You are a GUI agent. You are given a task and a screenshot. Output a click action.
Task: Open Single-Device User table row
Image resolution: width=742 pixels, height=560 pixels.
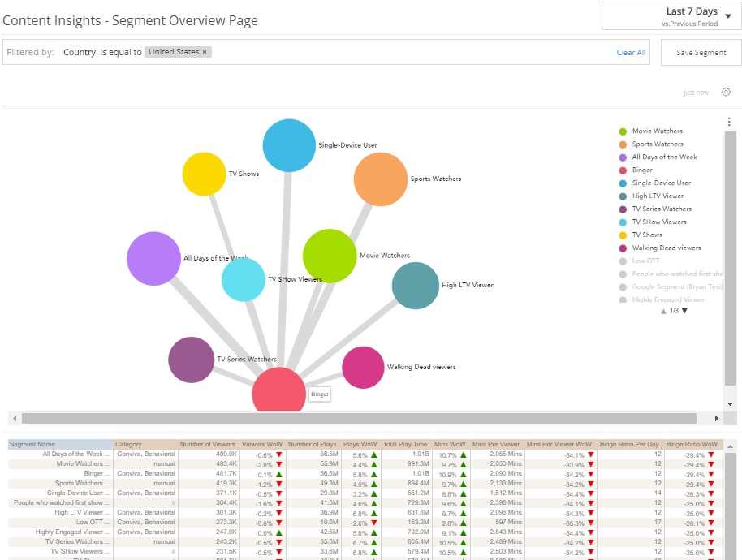[365, 493]
